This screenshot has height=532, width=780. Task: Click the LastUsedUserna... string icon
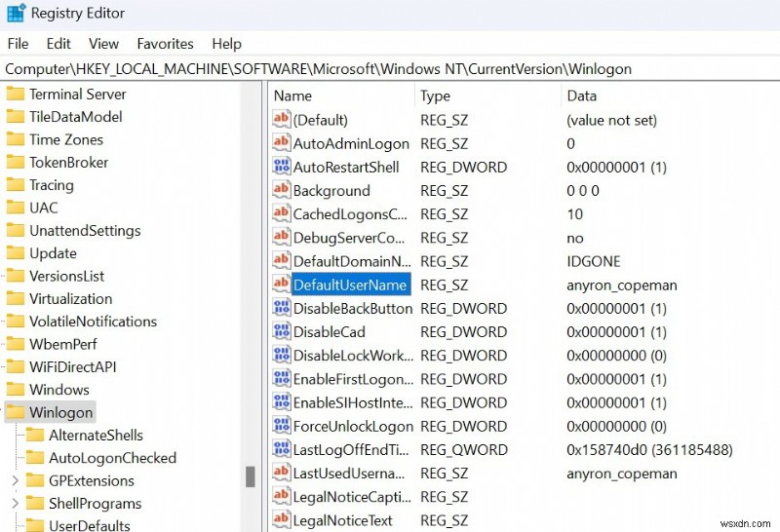pos(282,473)
